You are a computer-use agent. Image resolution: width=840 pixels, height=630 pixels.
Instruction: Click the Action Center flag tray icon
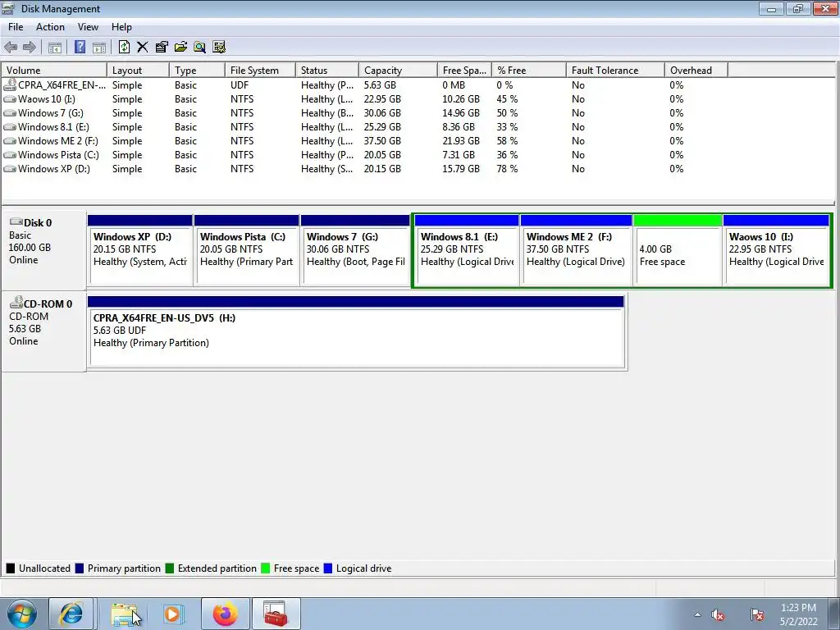coord(757,614)
